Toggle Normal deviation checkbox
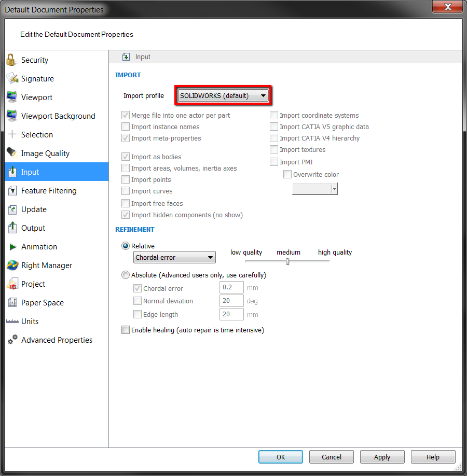Screen dimensions: 467x476 (138, 301)
